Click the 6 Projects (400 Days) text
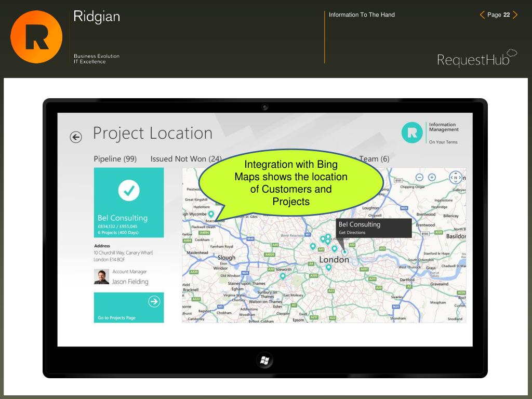The image size is (532, 399). [x=118, y=232]
